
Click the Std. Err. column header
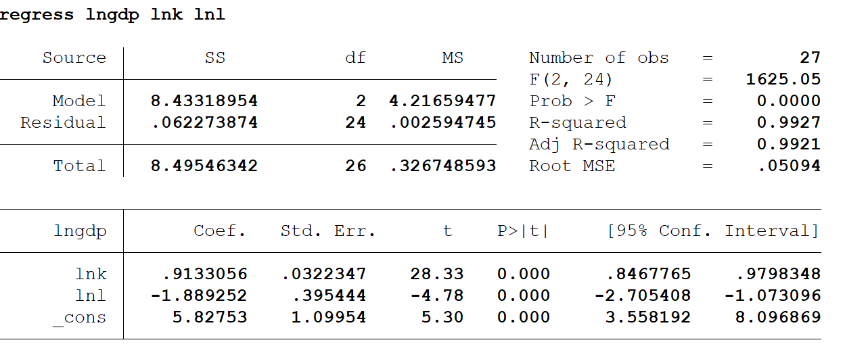click(328, 231)
